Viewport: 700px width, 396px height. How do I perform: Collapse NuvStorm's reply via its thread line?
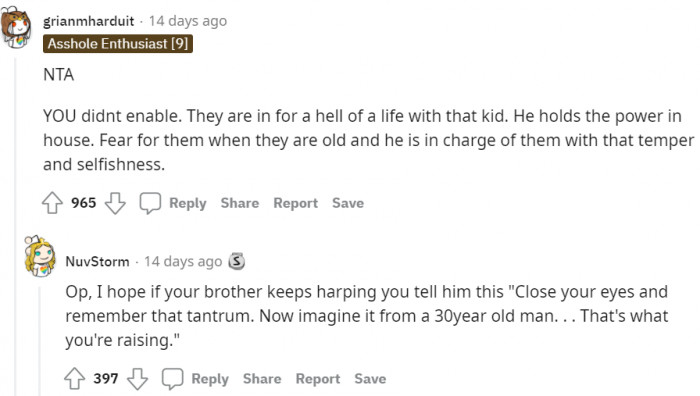pyautogui.click(x=39, y=341)
